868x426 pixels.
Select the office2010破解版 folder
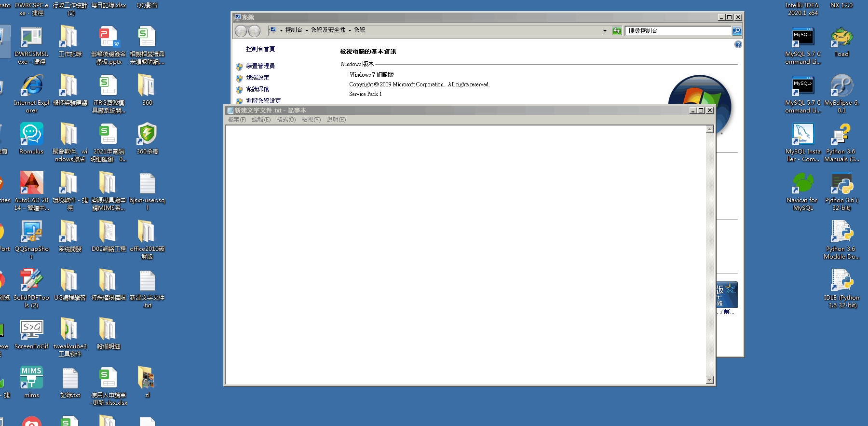(147, 240)
